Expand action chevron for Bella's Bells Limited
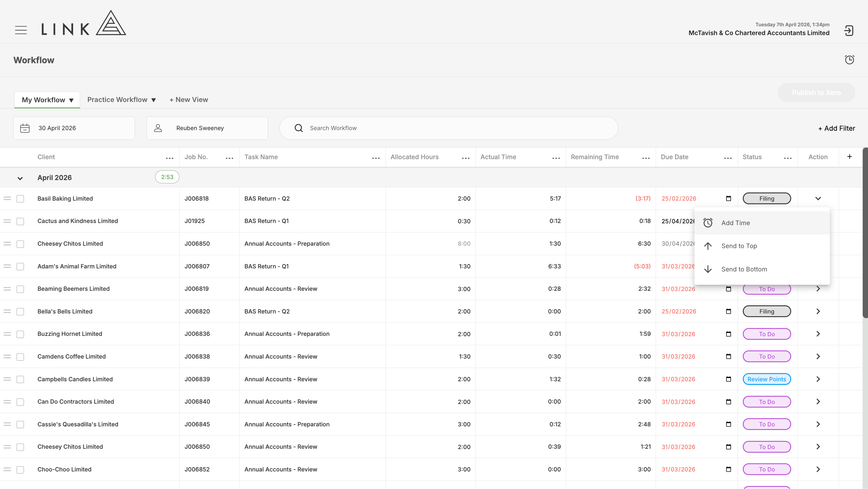868x489 pixels. tap(818, 311)
